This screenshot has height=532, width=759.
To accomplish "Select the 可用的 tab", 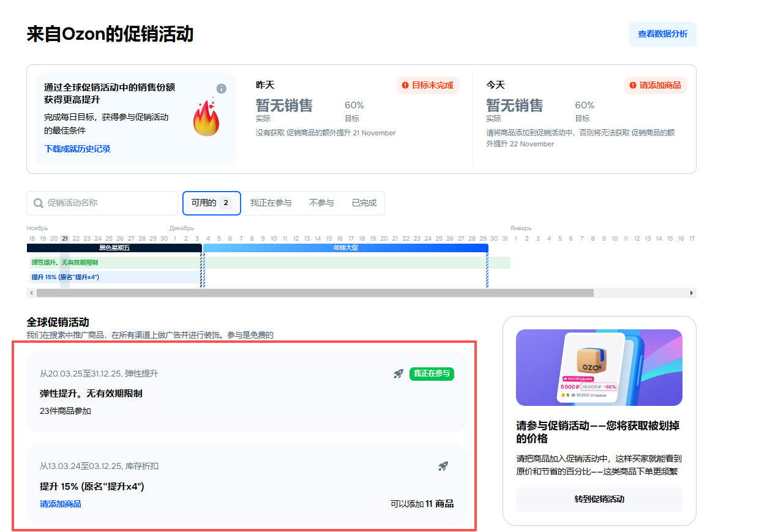I will pos(211,203).
